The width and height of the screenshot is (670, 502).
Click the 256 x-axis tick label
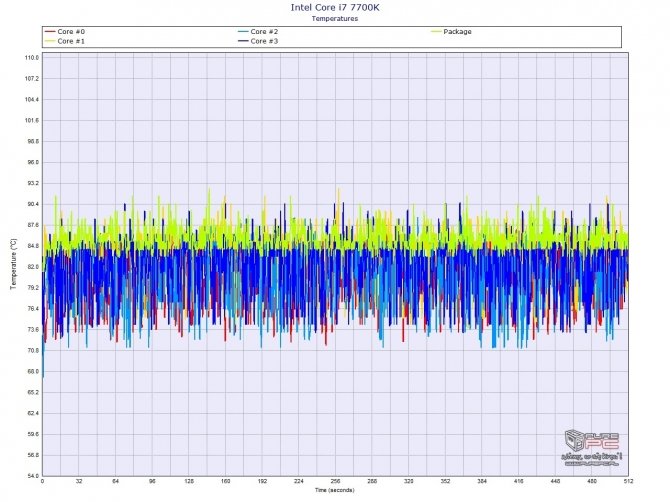335,481
